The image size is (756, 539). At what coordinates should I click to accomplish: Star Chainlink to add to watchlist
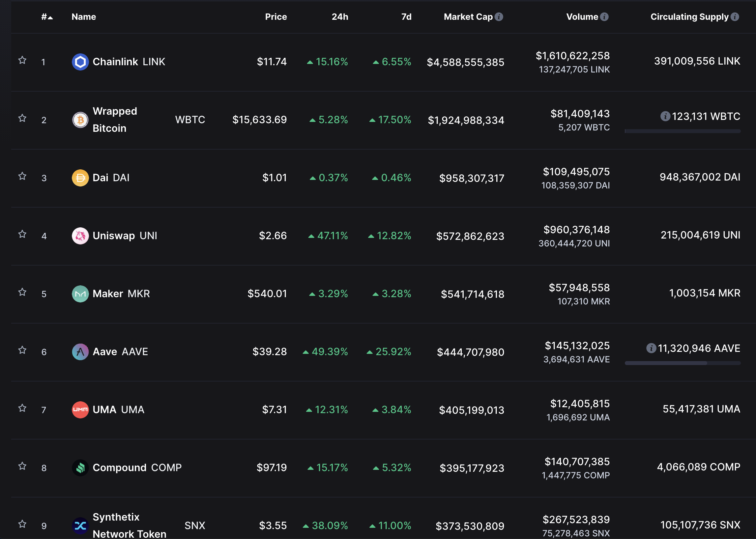click(x=22, y=60)
